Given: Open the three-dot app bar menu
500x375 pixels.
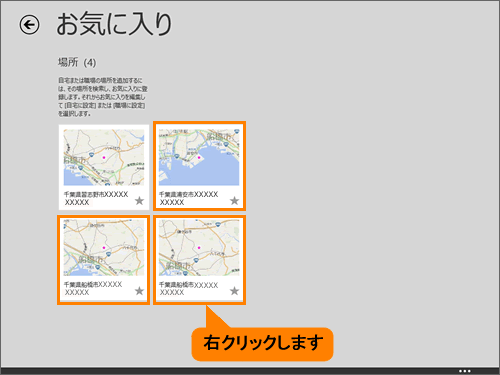Looking at the screenshot, I should 465,371.
